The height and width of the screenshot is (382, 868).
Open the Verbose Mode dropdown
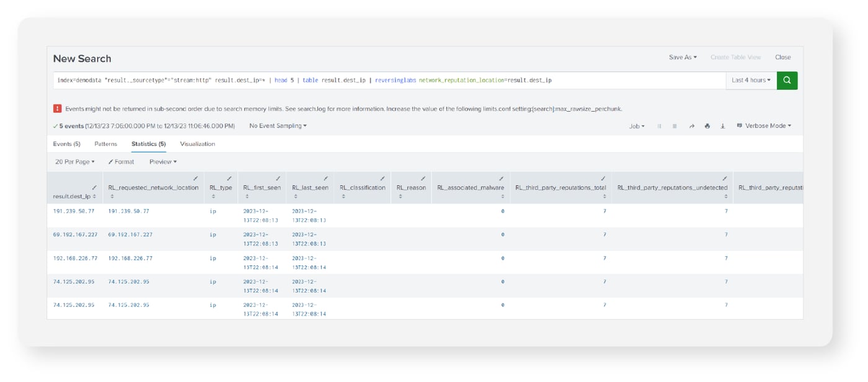[x=764, y=126]
